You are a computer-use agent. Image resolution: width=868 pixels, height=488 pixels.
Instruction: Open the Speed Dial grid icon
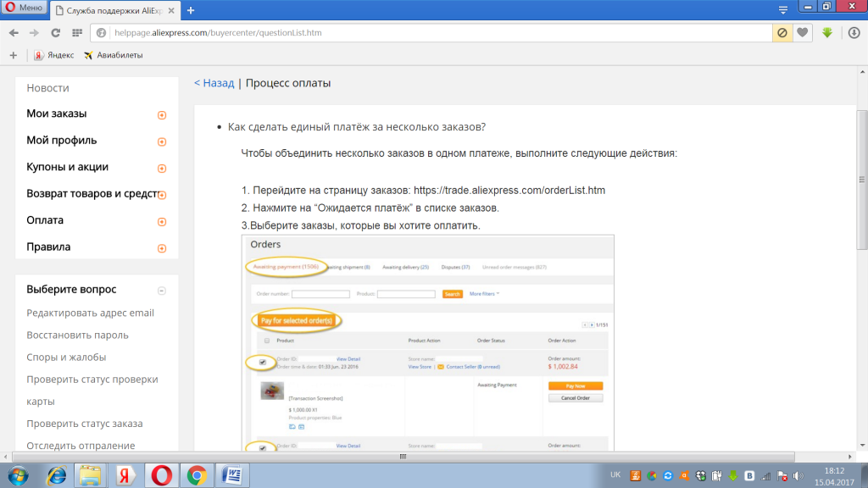[x=77, y=33]
